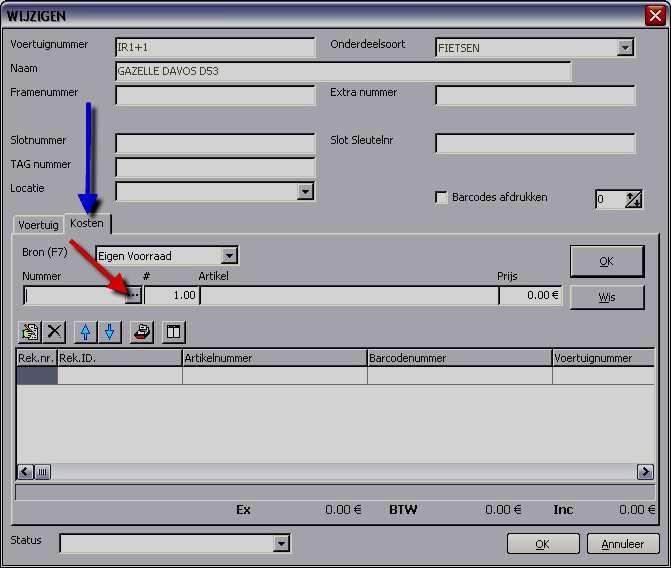Viewport: 671px width, 568px height.
Task: Switch to the Voertuig tab
Action: click(x=39, y=225)
